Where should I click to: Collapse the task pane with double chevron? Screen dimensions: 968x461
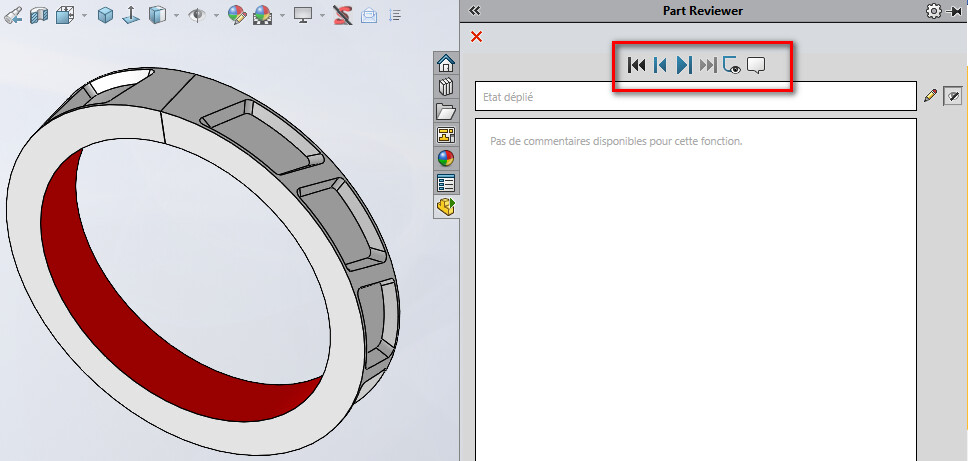[475, 10]
